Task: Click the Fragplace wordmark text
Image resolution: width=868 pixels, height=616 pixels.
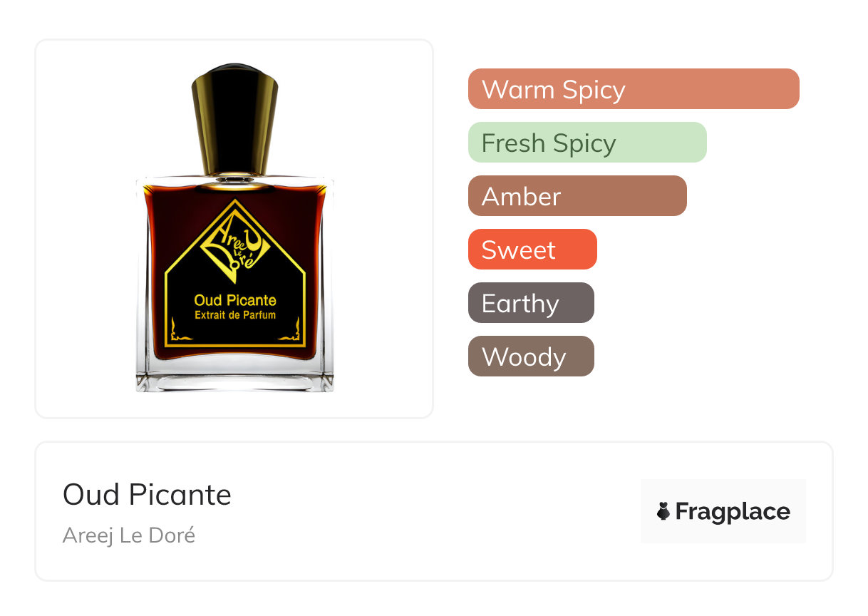Action: (x=733, y=511)
